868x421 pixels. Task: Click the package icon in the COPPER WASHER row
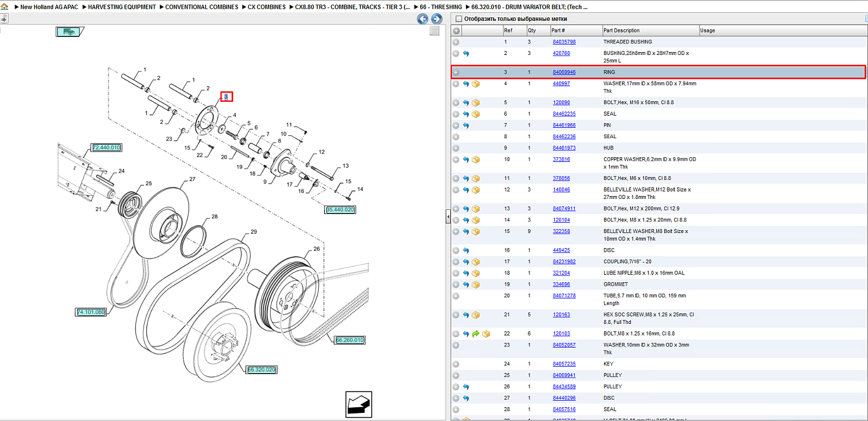pyautogui.click(x=476, y=160)
